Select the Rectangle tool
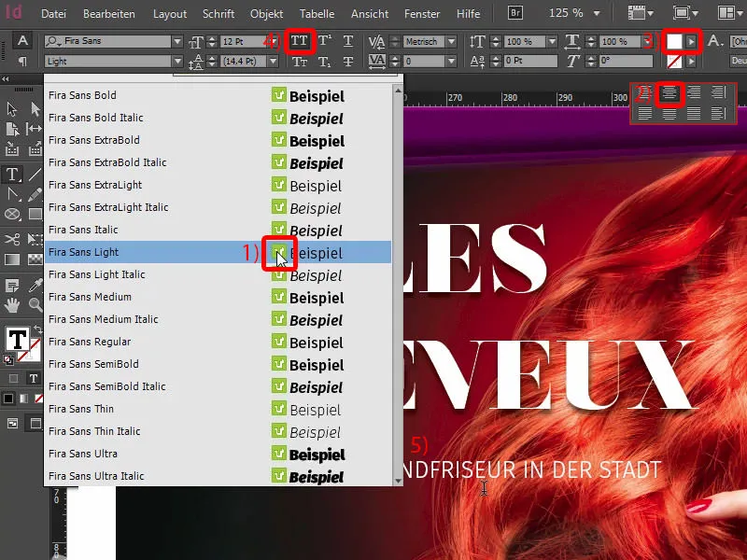 (35, 215)
